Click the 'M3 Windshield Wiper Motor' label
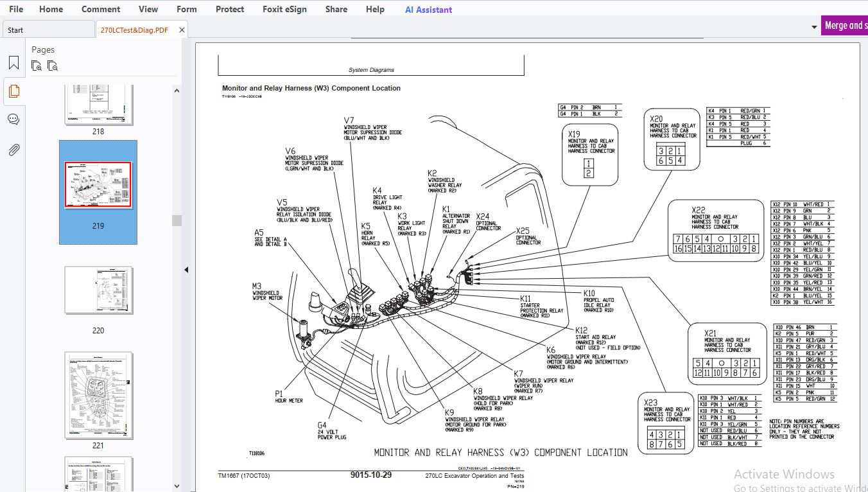The height and width of the screenshot is (492, 868). (267, 292)
